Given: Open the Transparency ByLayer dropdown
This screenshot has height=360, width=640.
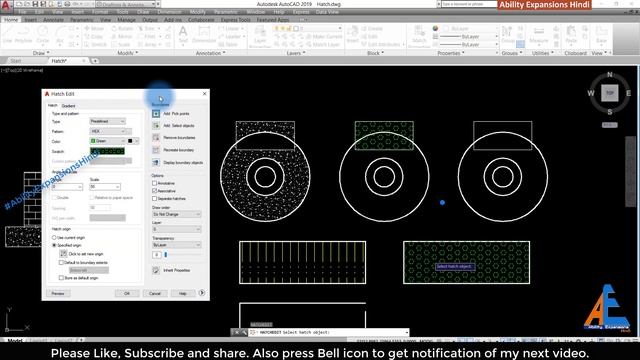Looking at the screenshot, I should [x=177, y=245].
